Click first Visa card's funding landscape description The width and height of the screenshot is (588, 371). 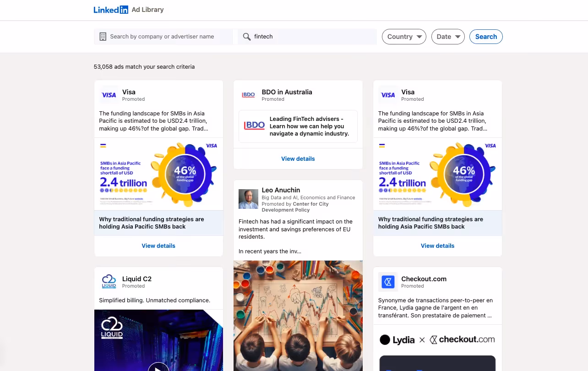154,121
